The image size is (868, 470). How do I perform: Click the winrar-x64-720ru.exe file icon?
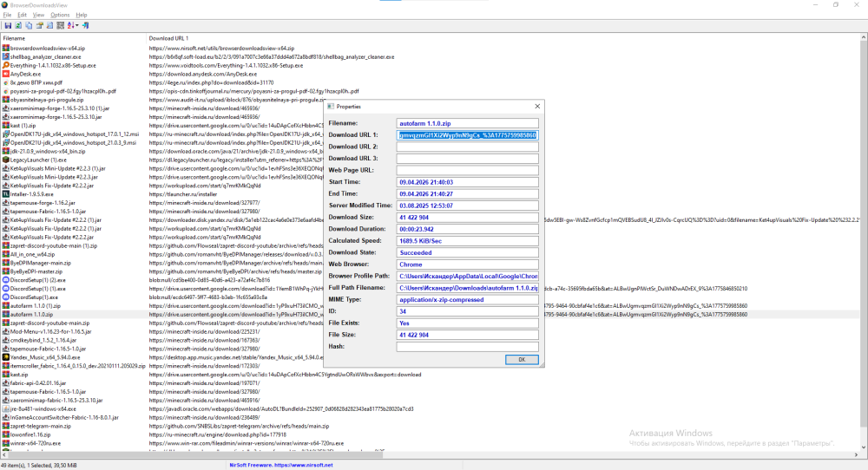5,443
